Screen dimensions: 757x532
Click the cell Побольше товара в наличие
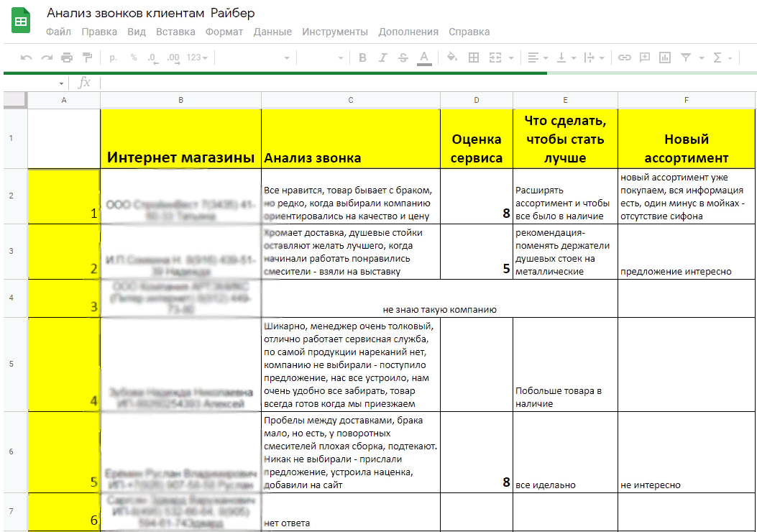tap(565, 364)
